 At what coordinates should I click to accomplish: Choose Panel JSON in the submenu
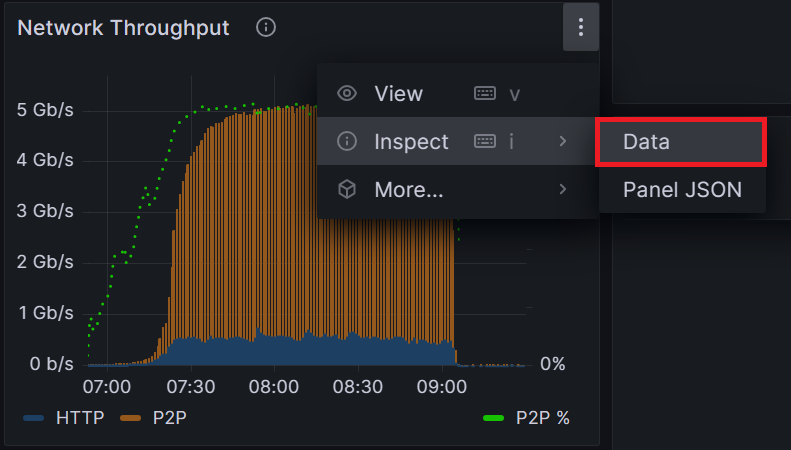tap(682, 189)
